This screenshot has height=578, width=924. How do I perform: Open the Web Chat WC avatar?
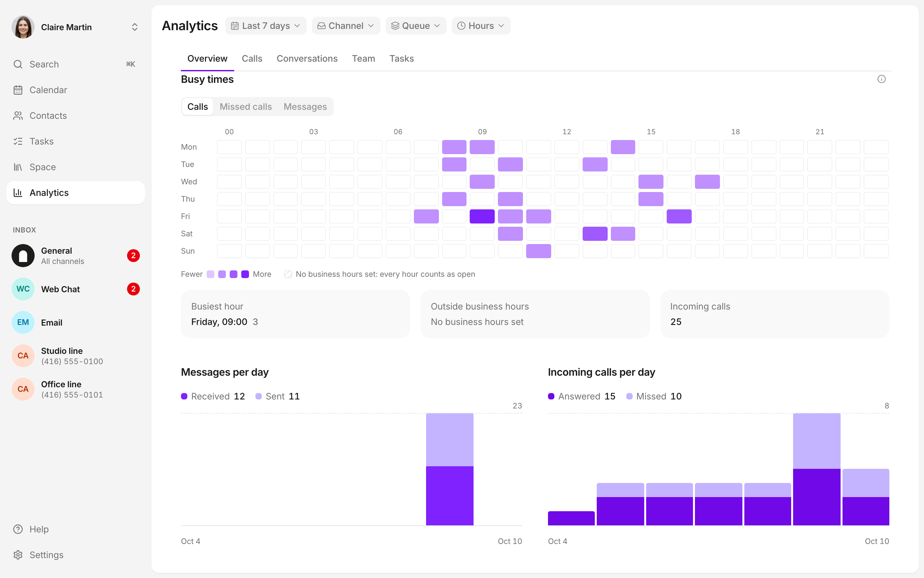click(x=23, y=289)
